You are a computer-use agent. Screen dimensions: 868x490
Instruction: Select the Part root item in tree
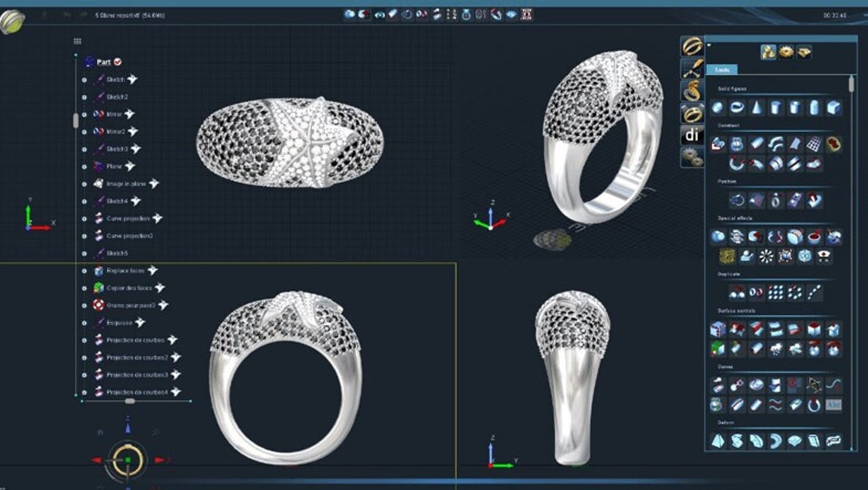[104, 62]
